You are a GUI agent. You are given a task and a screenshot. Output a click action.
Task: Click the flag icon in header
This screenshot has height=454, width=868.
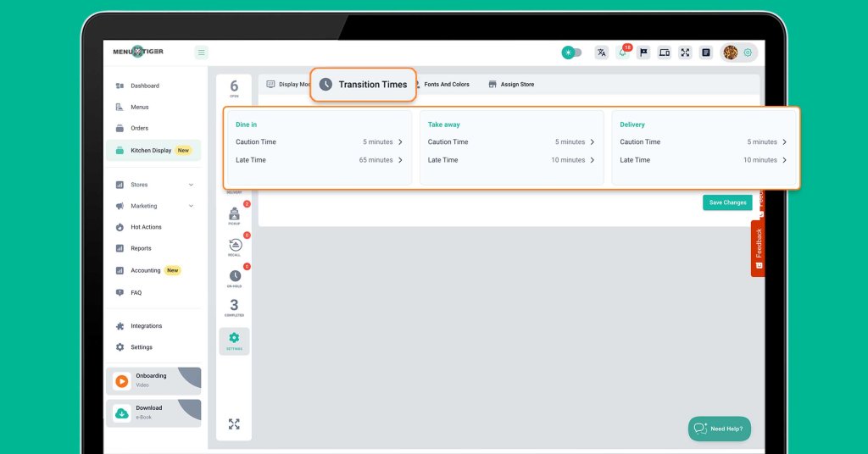point(643,53)
